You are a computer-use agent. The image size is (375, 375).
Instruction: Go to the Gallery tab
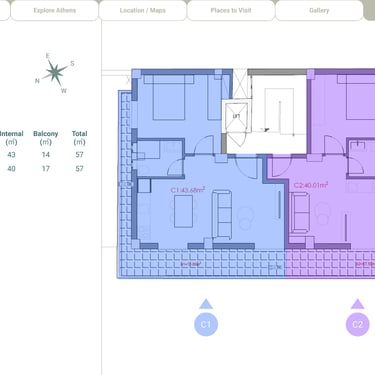coord(319,11)
